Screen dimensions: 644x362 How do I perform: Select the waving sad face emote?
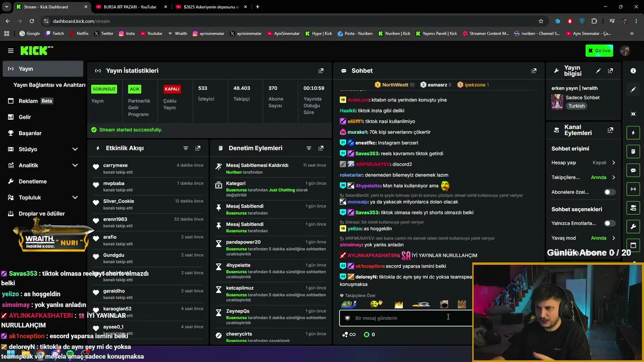tap(376, 304)
